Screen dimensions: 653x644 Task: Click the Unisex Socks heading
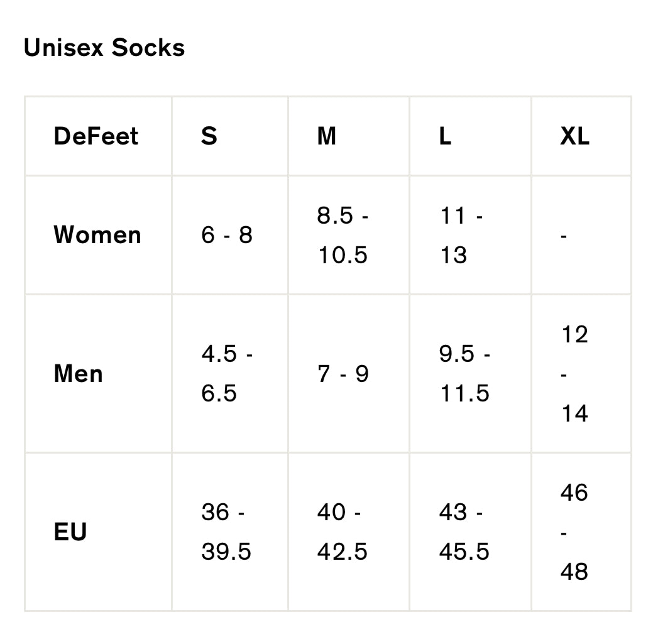pyautogui.click(x=104, y=48)
